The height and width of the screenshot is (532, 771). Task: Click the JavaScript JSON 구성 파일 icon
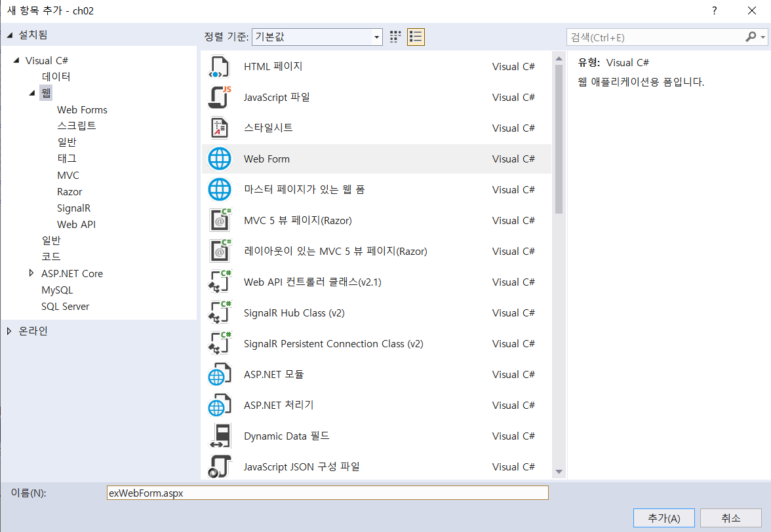pyautogui.click(x=219, y=466)
